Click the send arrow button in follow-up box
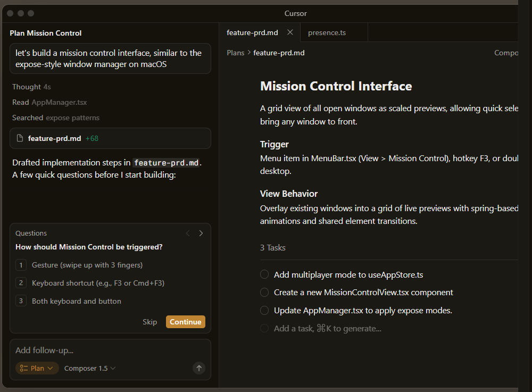 tap(199, 368)
